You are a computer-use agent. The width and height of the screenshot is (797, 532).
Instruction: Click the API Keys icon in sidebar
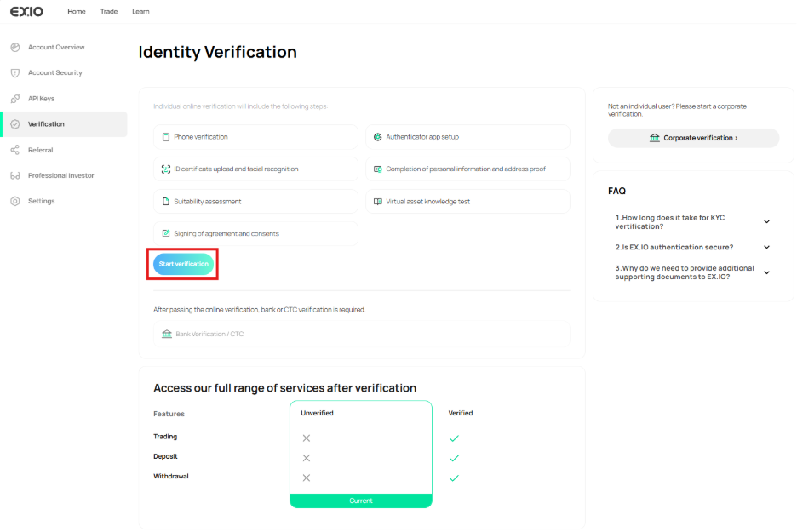point(15,99)
